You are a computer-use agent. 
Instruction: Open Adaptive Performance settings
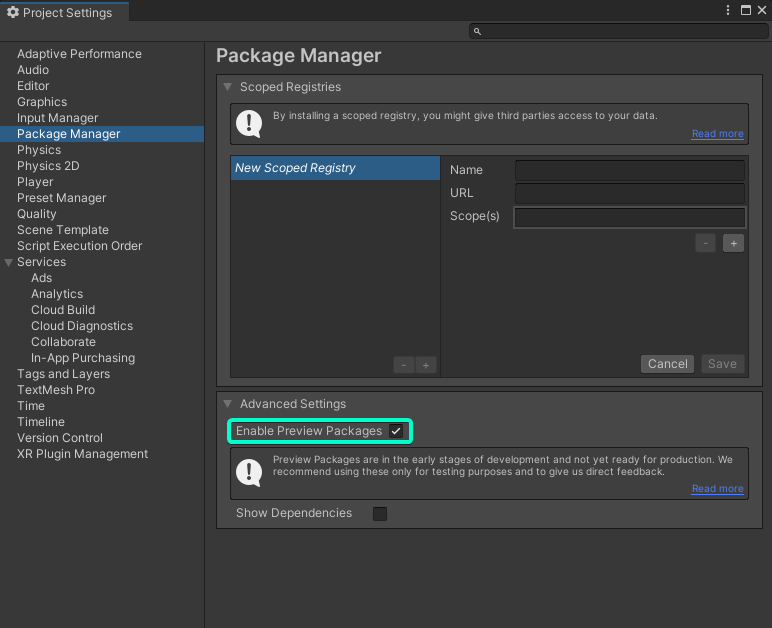pyautogui.click(x=79, y=54)
